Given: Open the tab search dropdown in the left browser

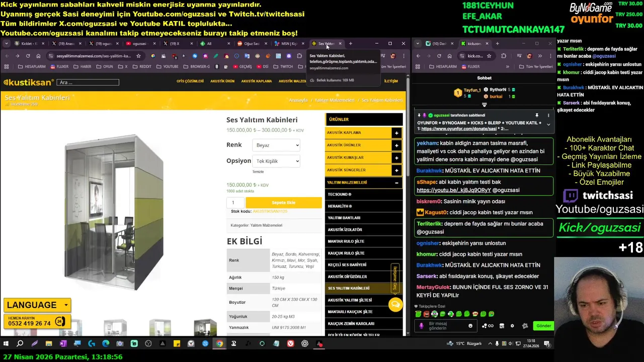Looking at the screenshot, I should [x=7, y=44].
